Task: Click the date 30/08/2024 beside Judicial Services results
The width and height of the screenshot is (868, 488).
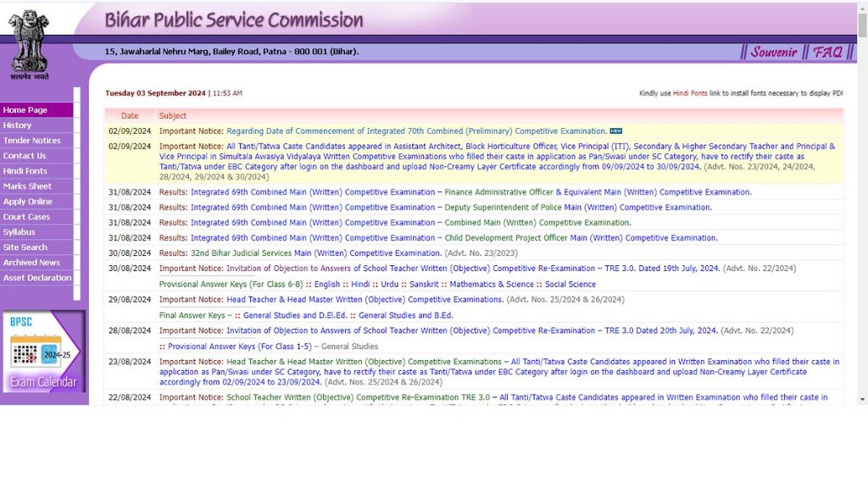Action: coord(130,252)
